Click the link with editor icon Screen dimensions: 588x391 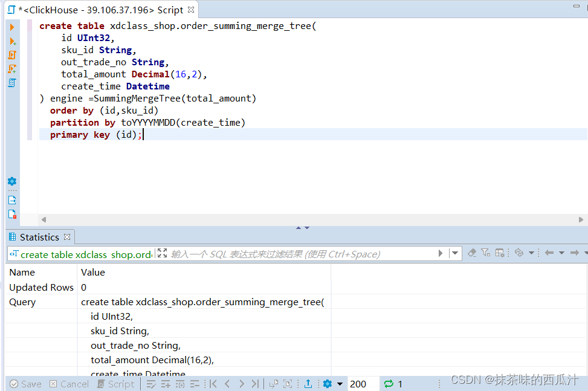pos(519,253)
